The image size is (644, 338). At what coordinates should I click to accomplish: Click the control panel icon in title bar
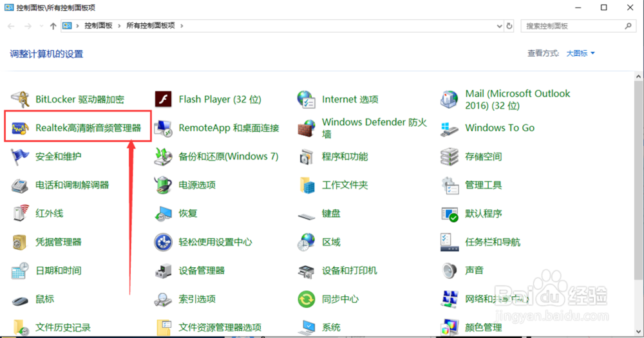9,7
